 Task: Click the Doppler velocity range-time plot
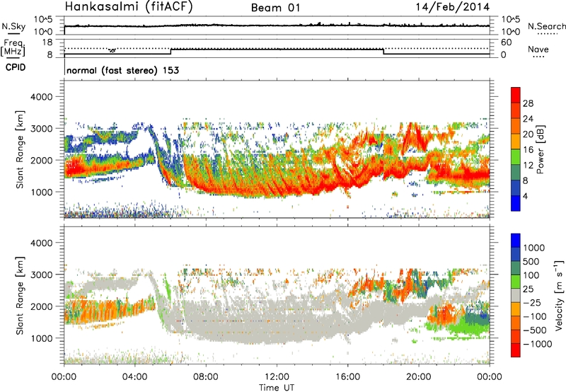click(x=277, y=295)
